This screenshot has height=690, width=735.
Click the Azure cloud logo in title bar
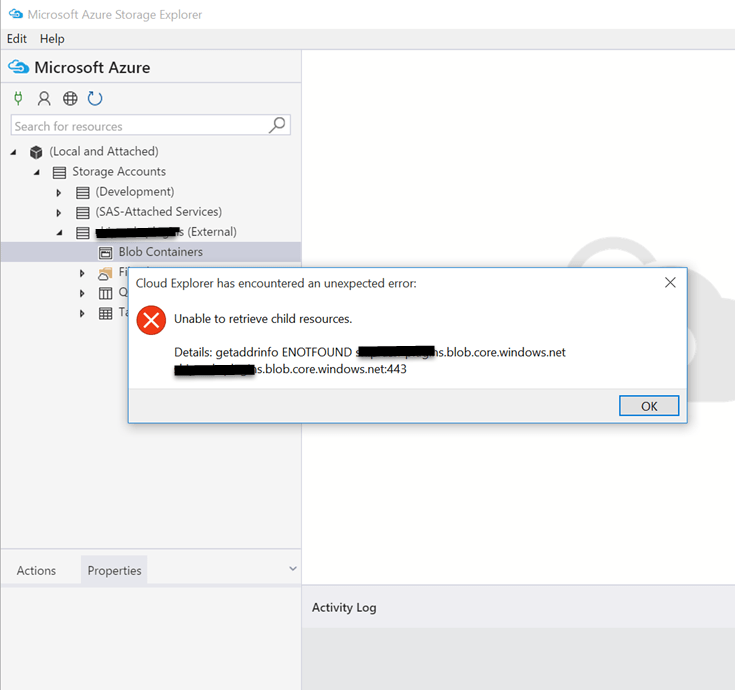15,14
